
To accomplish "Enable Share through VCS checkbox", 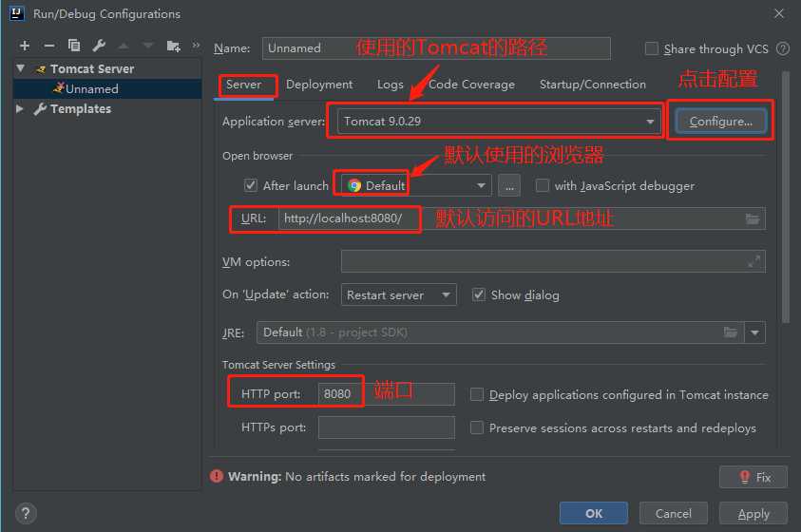I will pos(651,49).
